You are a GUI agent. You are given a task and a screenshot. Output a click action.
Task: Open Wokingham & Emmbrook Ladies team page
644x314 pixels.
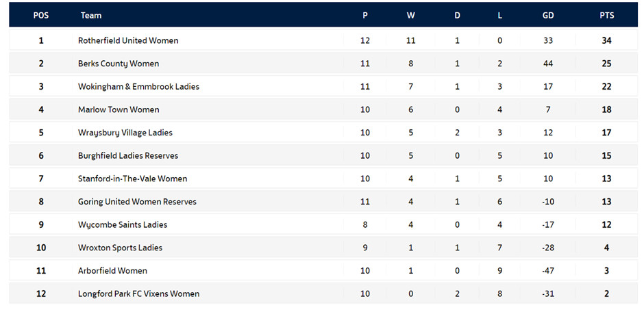pyautogui.click(x=138, y=87)
